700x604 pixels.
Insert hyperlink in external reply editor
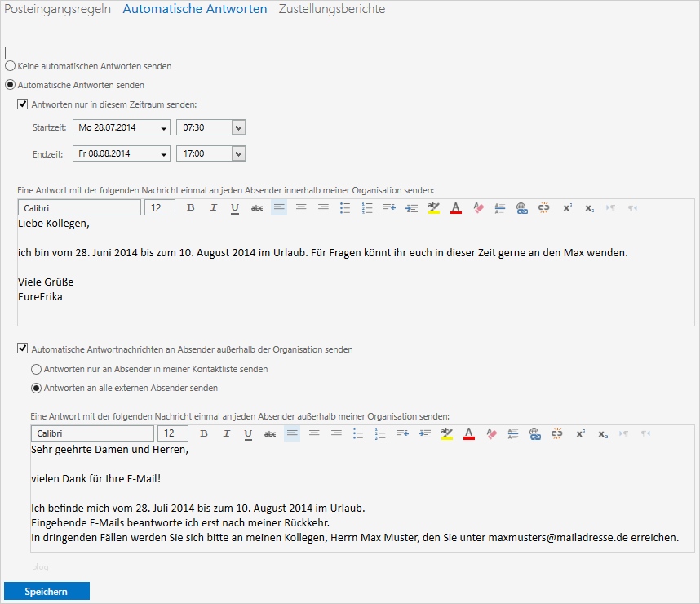(x=535, y=433)
